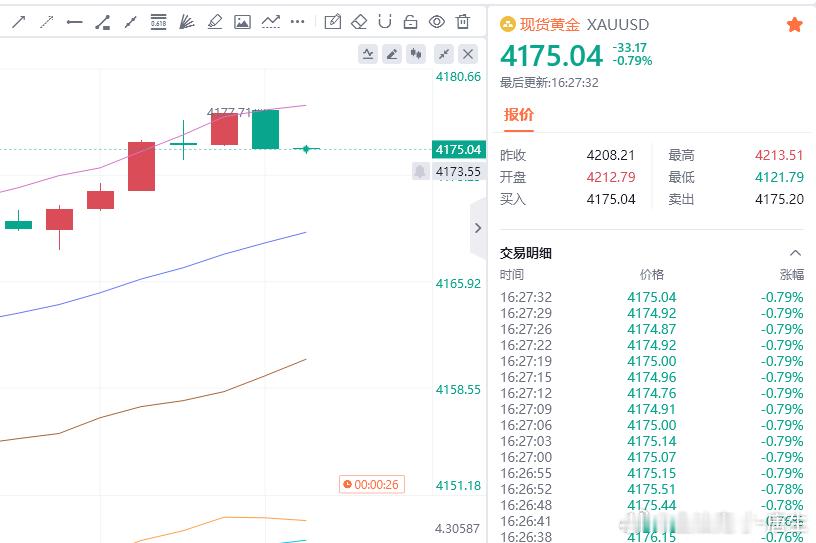Switch to the 报价 tab
The width and height of the screenshot is (816, 543).
[518, 115]
